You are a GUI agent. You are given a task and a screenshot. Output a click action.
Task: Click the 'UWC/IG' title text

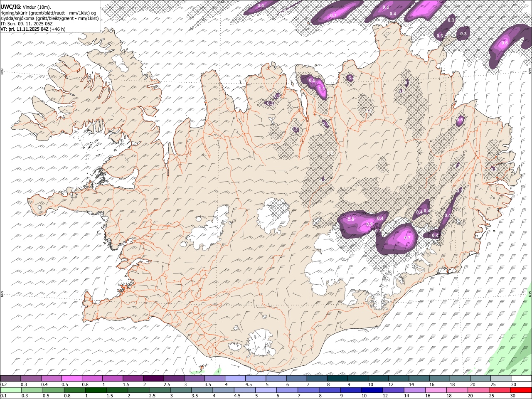10,7
